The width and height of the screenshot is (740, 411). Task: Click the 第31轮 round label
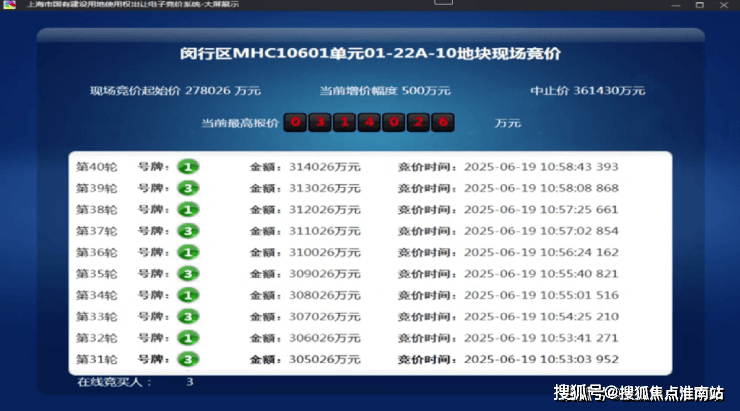click(97, 360)
